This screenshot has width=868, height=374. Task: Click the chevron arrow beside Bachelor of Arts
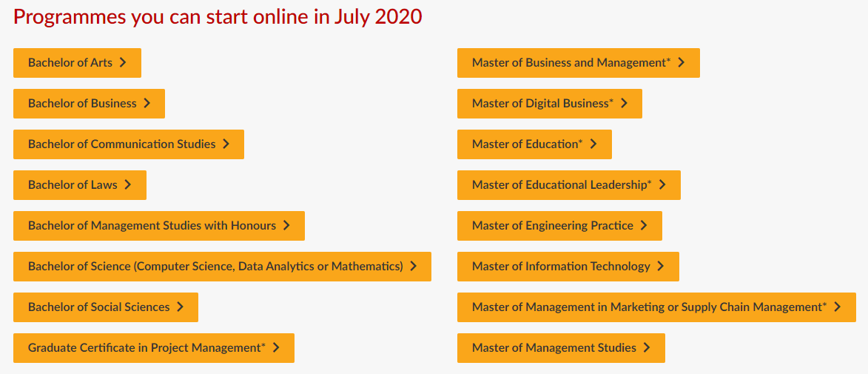[123, 63]
